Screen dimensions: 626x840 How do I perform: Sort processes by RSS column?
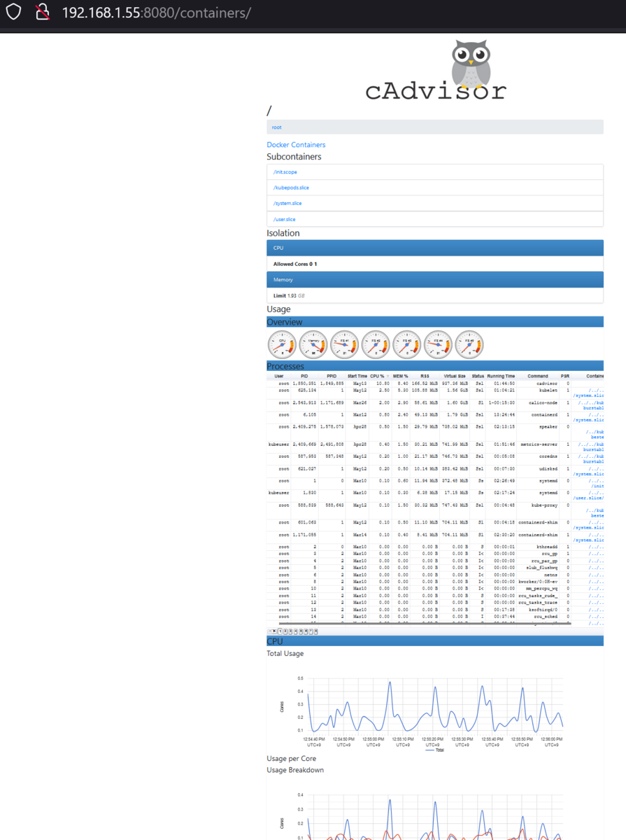[425, 376]
